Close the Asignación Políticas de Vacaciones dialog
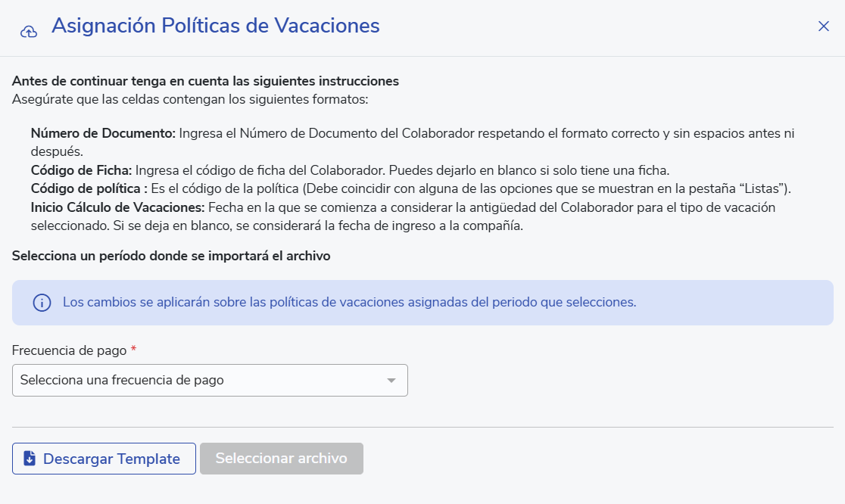The width and height of the screenshot is (845, 504). [x=823, y=26]
